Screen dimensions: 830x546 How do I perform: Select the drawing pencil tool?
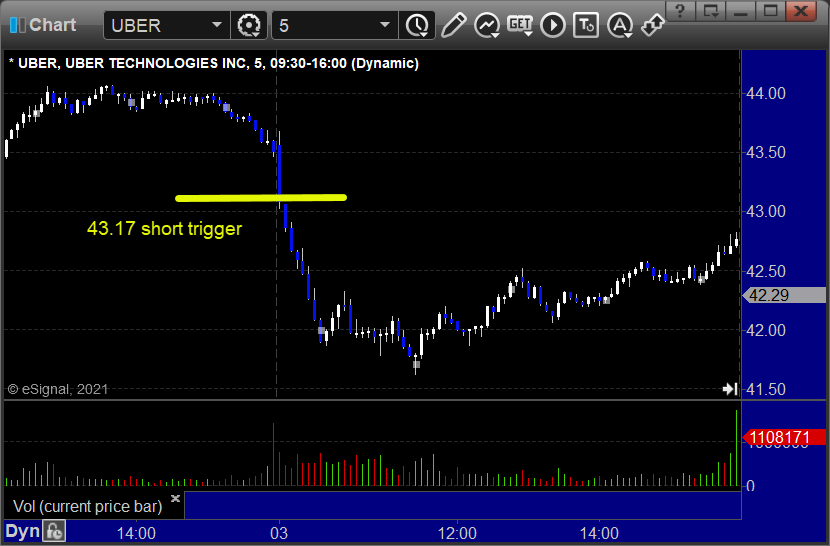point(454,25)
